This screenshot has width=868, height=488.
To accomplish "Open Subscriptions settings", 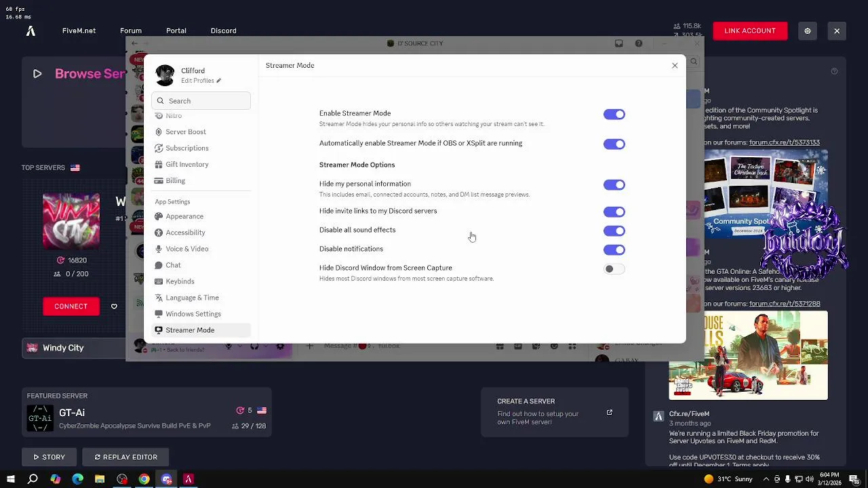I will coord(201,148).
